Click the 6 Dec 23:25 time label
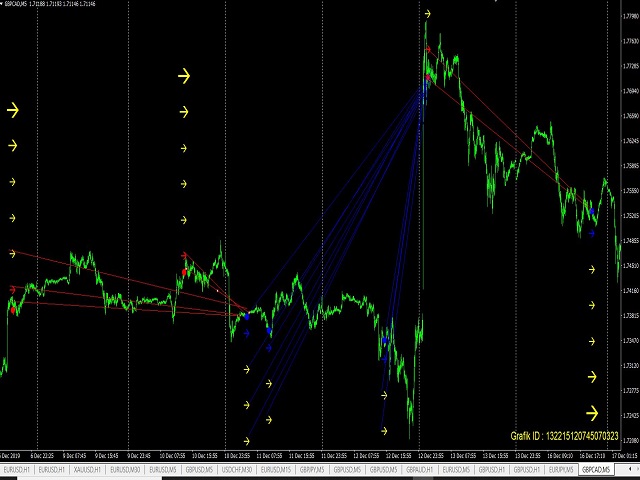Viewport: 640px width, 480px height. [x=42, y=456]
